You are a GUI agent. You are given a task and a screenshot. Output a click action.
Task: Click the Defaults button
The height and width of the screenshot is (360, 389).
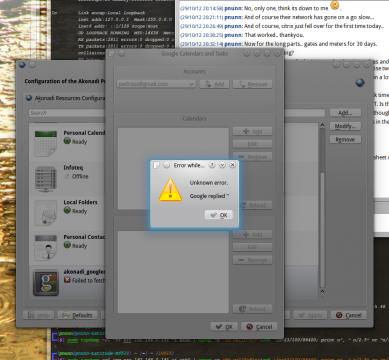click(78, 315)
